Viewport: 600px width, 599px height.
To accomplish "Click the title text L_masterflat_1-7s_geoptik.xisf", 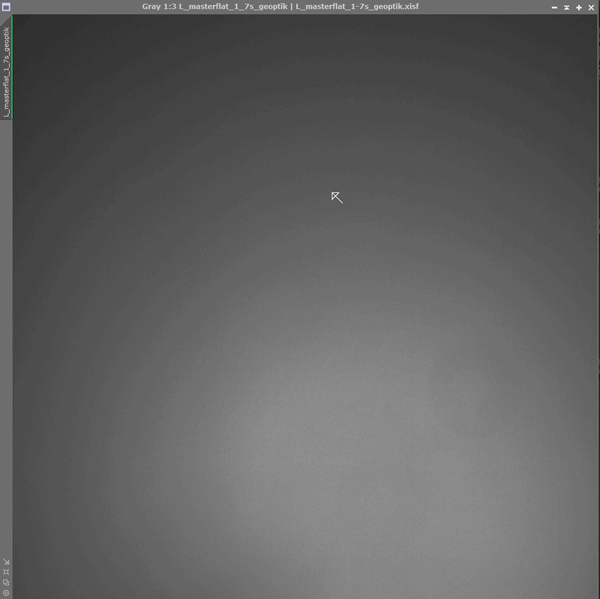I will (x=357, y=7).
